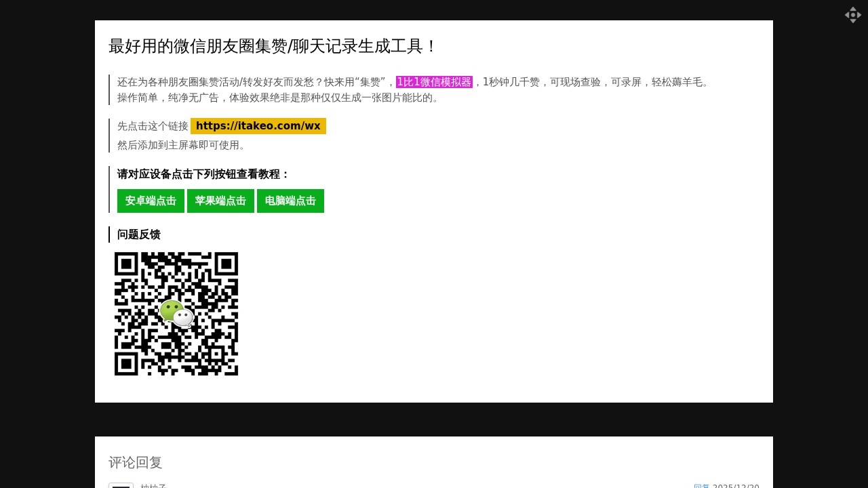Click the left arrow of the navigation widget
Viewport: 868px width, 488px height.
[847, 15]
